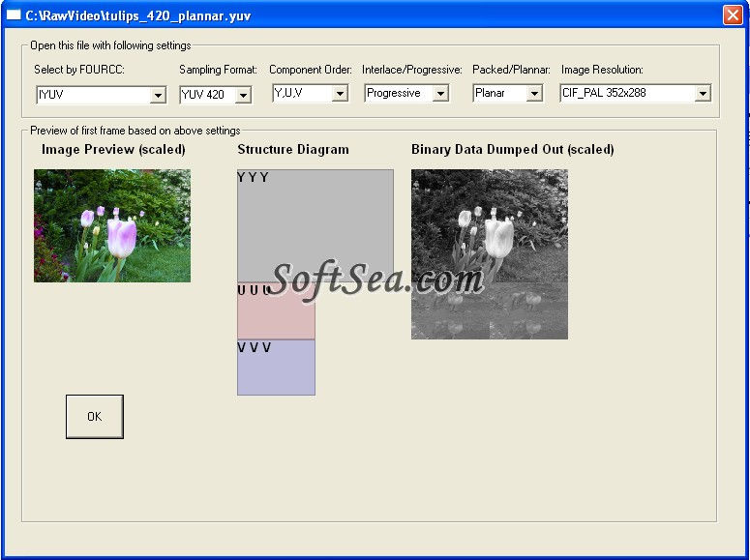Expand the Sampling Format YUV 420 dropdown
Screen dimensions: 750x560
(215, 95)
